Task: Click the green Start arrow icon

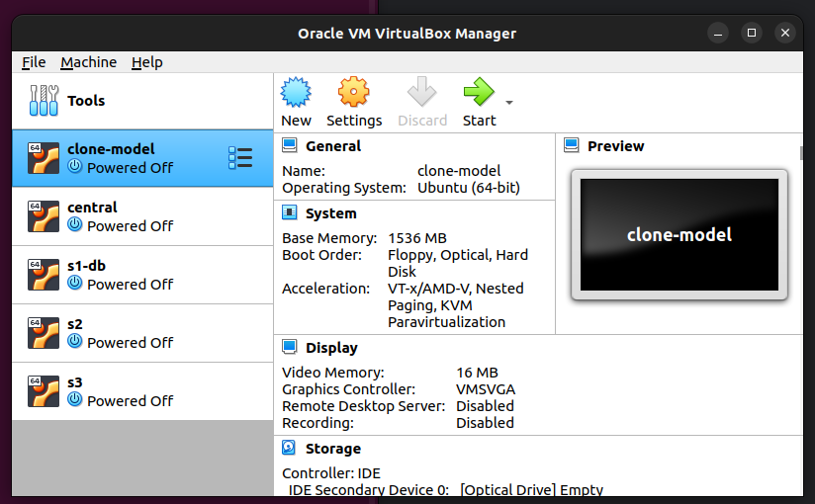Action: (479, 92)
